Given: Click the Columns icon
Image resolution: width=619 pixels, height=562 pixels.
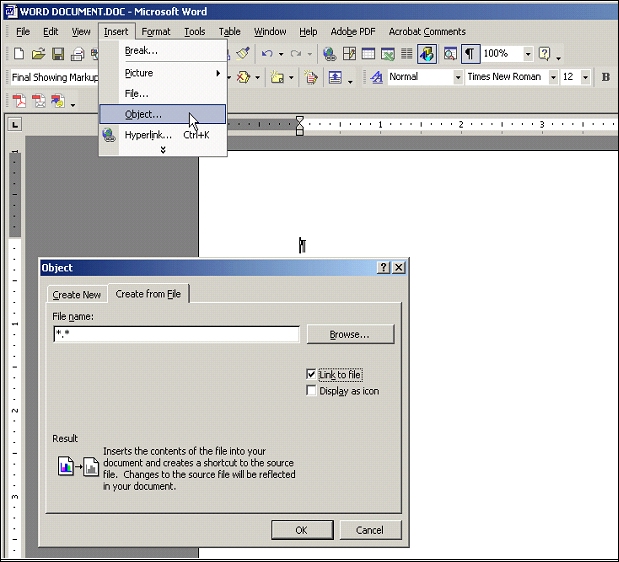Looking at the screenshot, I should tap(407, 54).
